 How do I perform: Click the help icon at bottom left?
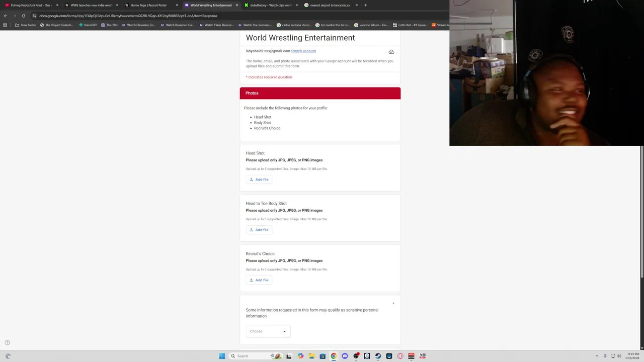[7, 343]
